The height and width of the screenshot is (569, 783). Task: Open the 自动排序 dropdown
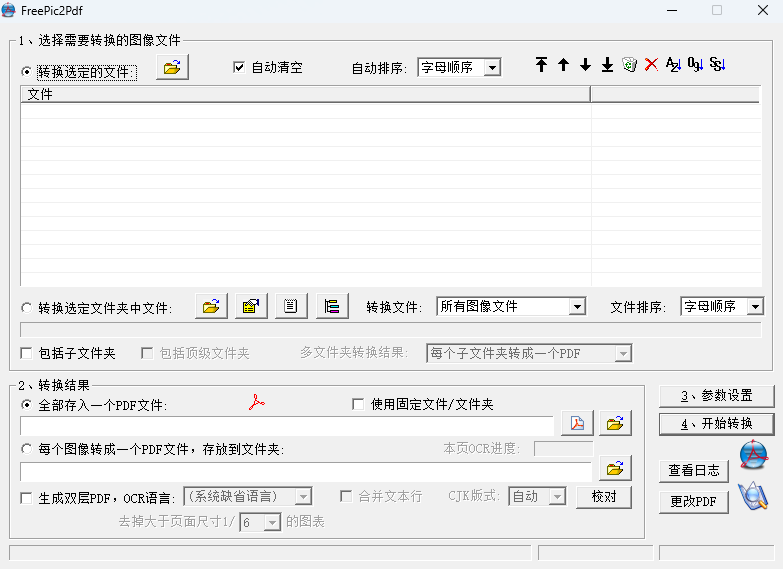pyautogui.click(x=491, y=68)
